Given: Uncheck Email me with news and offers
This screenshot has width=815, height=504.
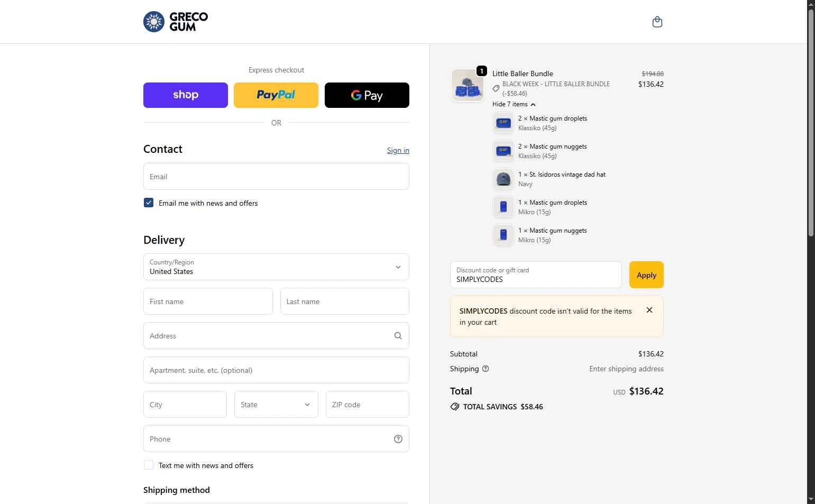Looking at the screenshot, I should tap(149, 203).
